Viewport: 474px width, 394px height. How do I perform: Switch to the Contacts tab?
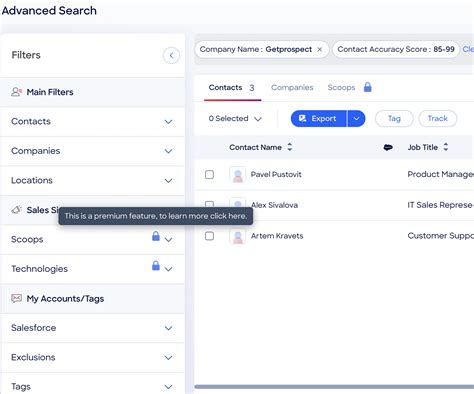pos(232,88)
